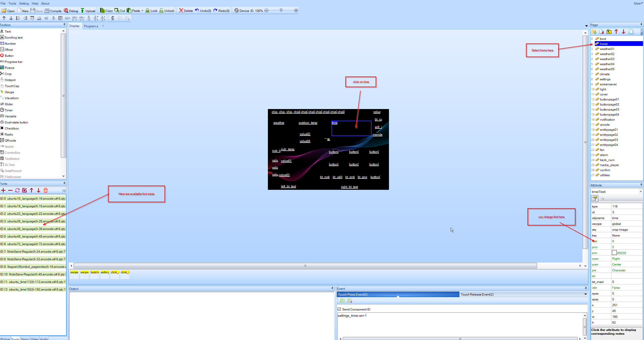
Task: Select the weather03 page
Action: (x=607, y=59)
